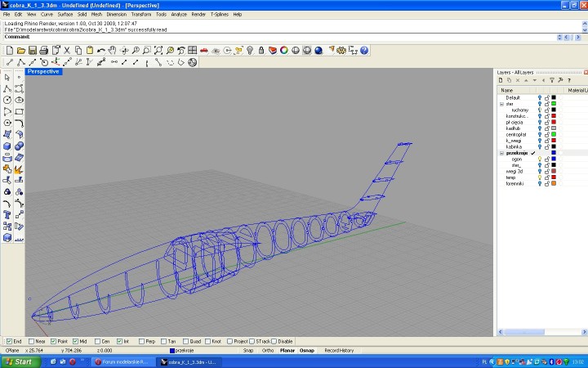This screenshot has height=368, width=588.
Task: Select the Box solid tool
Action: 7,146
